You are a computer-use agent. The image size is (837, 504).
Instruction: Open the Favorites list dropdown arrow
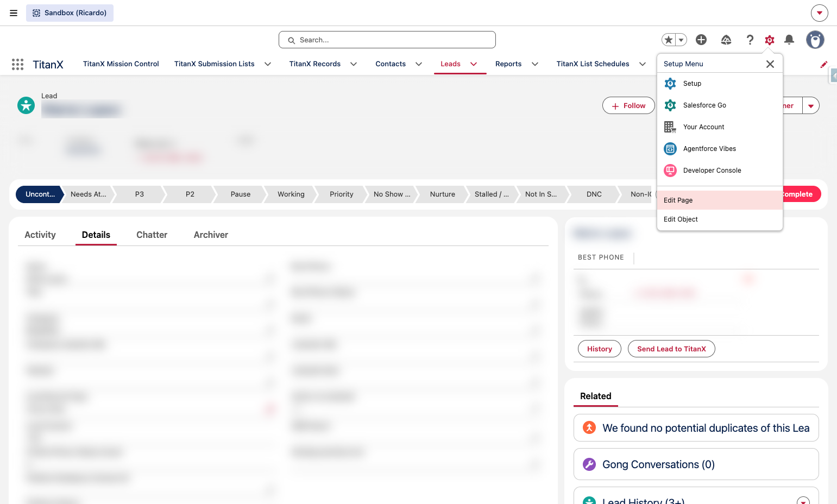pyautogui.click(x=681, y=40)
